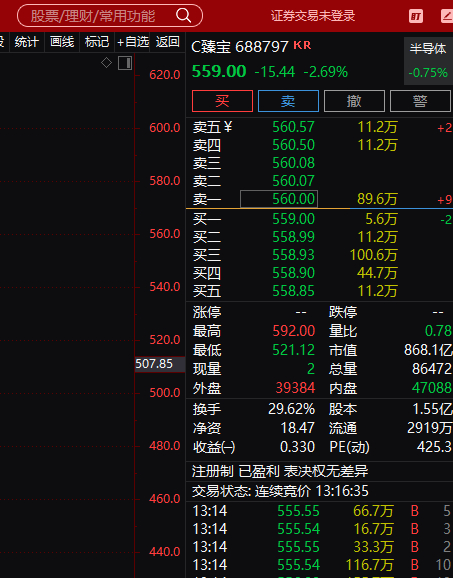Click the 净资 value 18.47
This screenshot has height=578, width=453.
(x=298, y=428)
